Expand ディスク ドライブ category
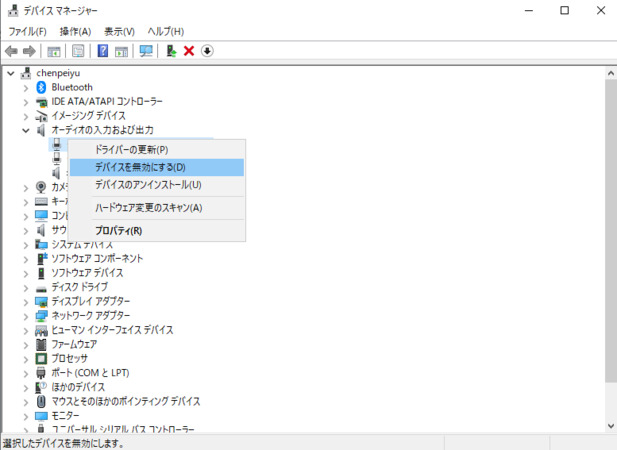617x450 pixels. (26, 288)
